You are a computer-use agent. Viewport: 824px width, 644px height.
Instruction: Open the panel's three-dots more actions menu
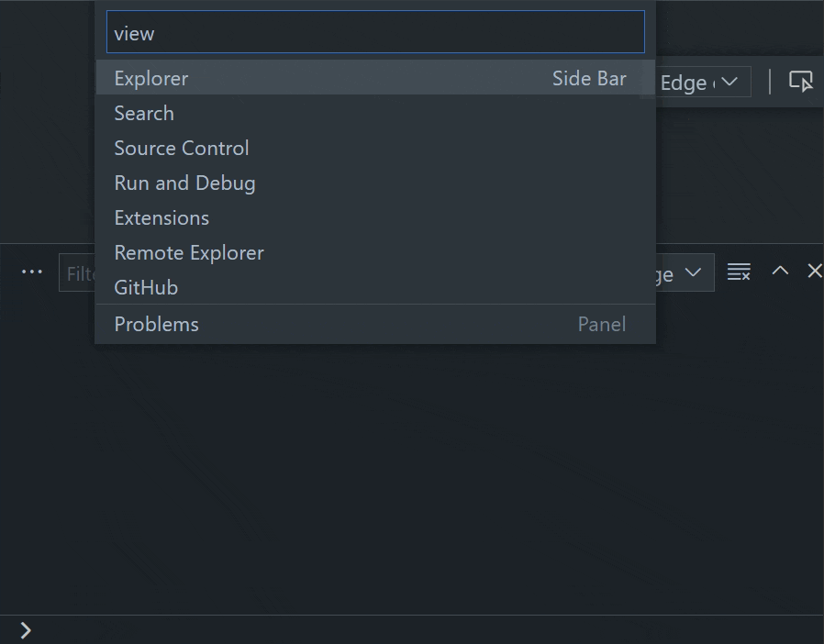(x=32, y=272)
